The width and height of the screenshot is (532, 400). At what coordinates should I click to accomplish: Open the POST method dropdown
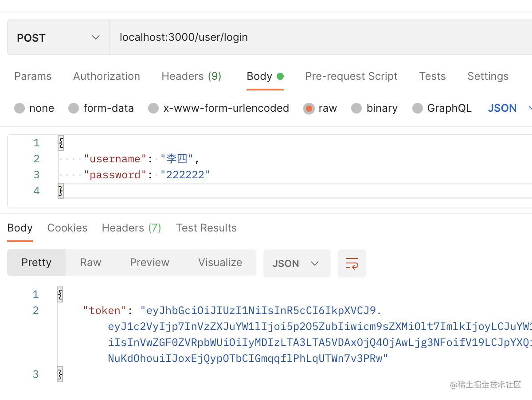click(x=58, y=38)
